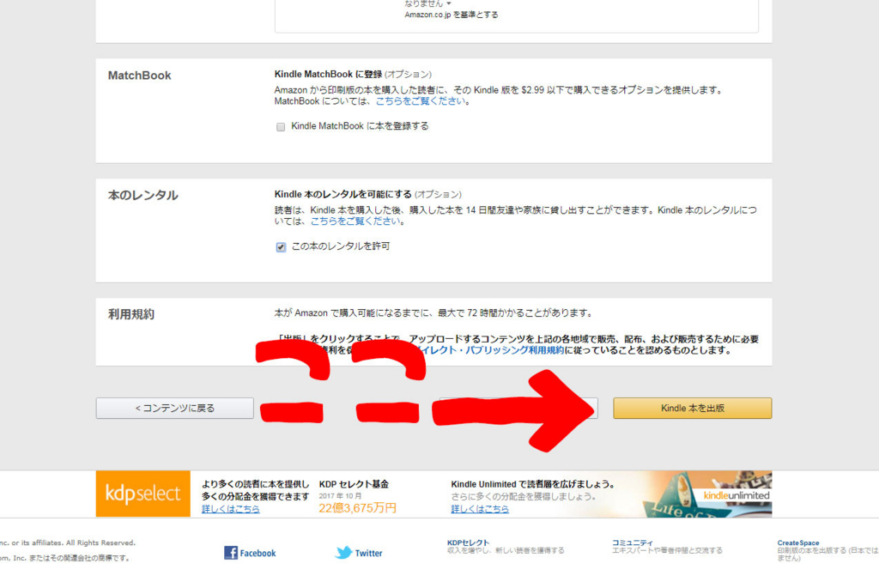Click the 利用規約 section heading
The height and width of the screenshot is (588, 879).
coord(131,314)
